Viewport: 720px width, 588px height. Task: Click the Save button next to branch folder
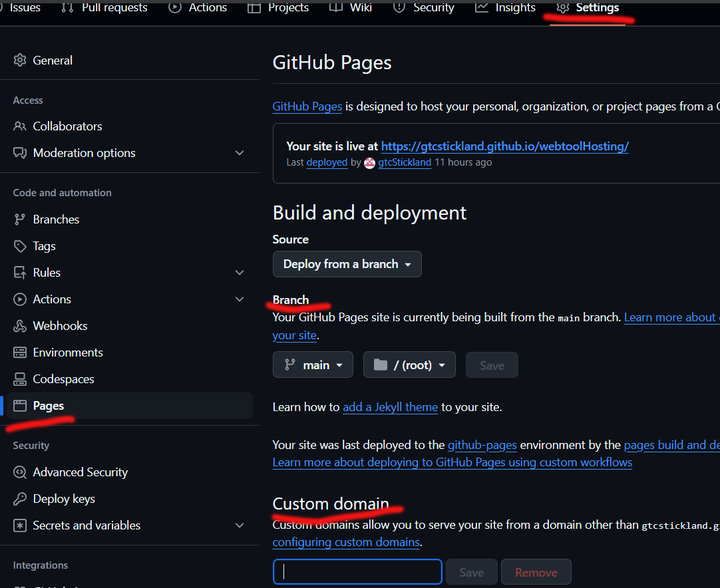pos(492,365)
